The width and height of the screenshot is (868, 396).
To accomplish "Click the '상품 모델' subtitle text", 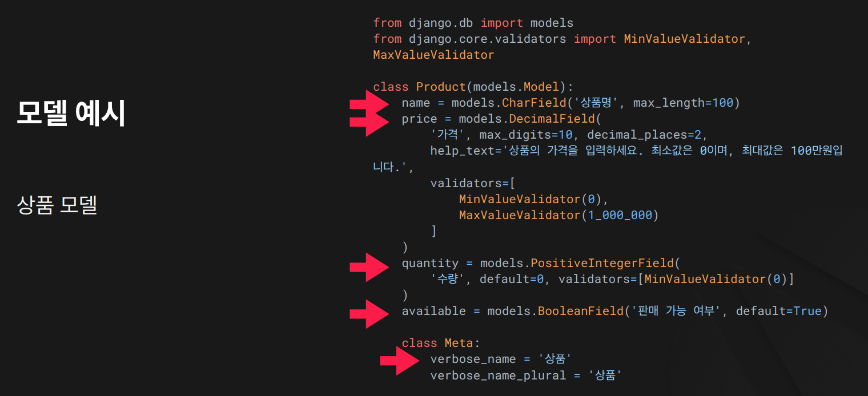I will click(x=57, y=205).
